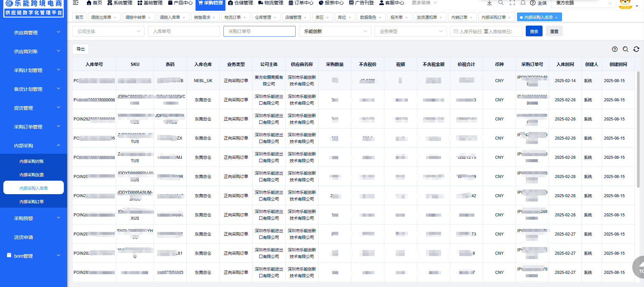Expand 采购预警 in the sidebar
Image resolution: width=644 pixels, height=287 pixels.
click(34, 218)
